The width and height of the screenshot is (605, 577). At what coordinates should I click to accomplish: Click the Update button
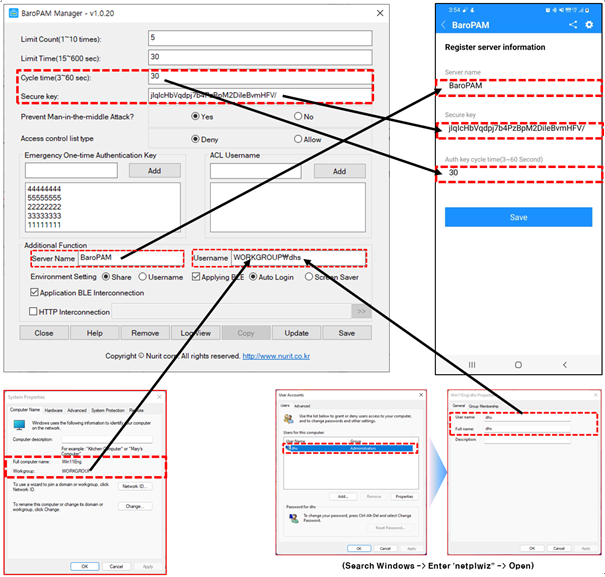click(296, 333)
